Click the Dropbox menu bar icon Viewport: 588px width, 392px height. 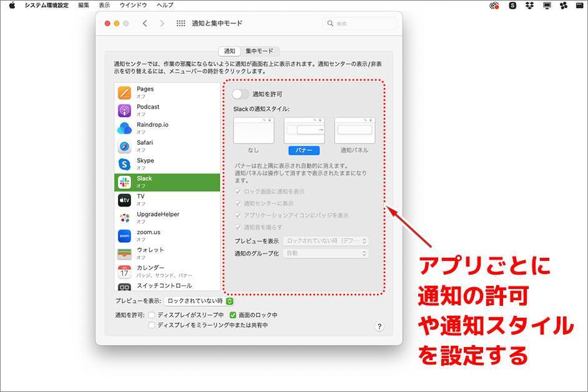click(529, 5)
